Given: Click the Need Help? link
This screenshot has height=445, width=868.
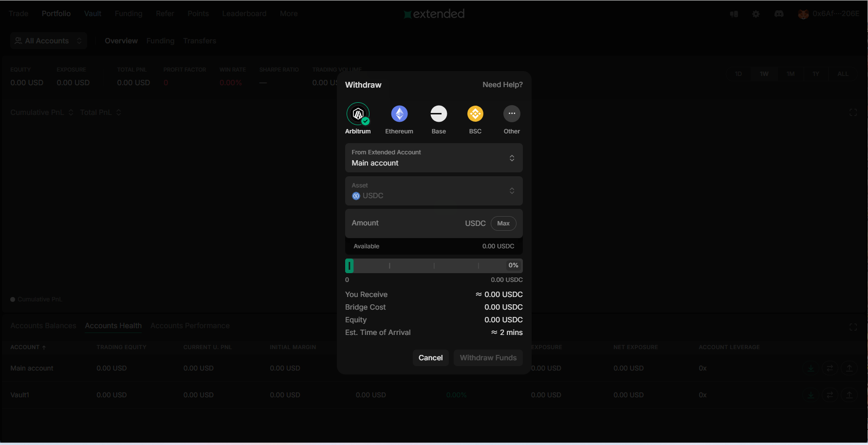Looking at the screenshot, I should (502, 85).
